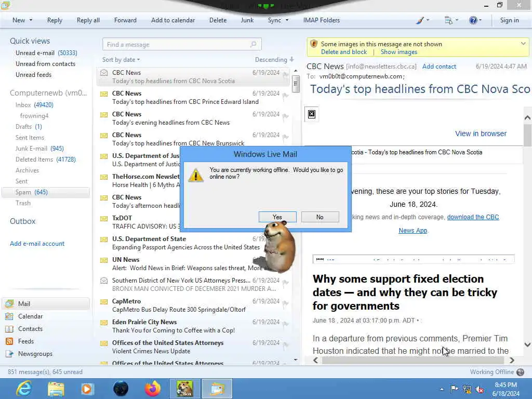Open the Sync dropdown arrow
Viewport: 532px width, 399px height.
click(287, 20)
